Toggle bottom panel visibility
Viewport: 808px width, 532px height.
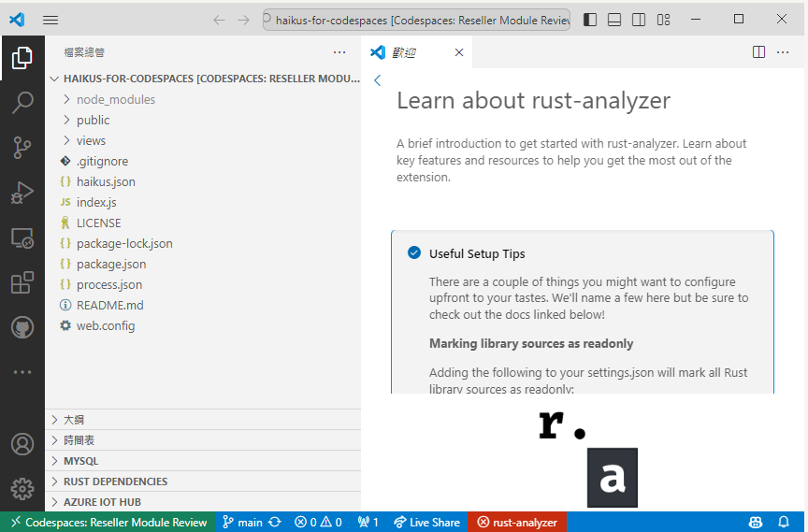tap(614, 20)
